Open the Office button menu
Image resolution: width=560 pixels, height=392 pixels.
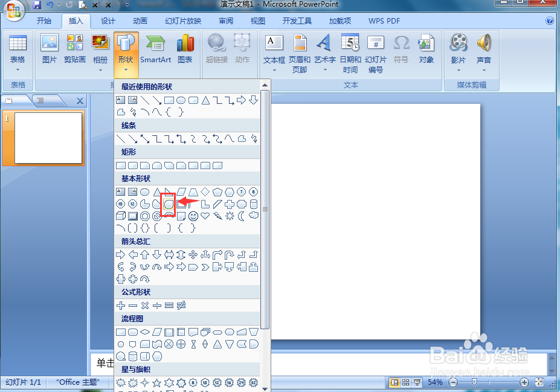[x=13, y=10]
